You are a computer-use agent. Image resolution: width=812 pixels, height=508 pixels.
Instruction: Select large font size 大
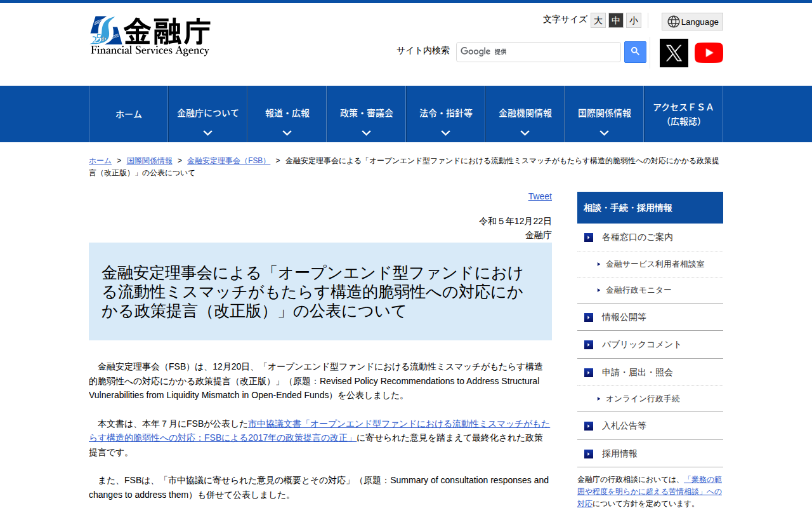(x=598, y=20)
